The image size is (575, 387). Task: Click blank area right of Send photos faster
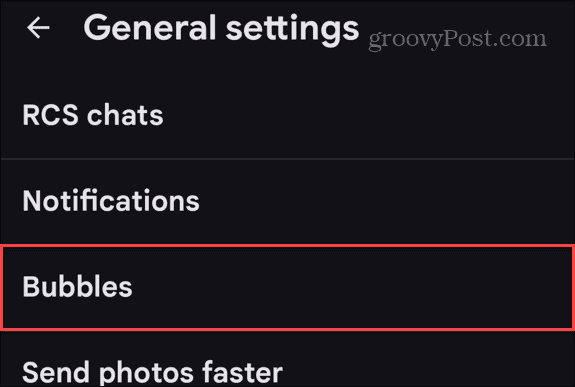click(429, 372)
